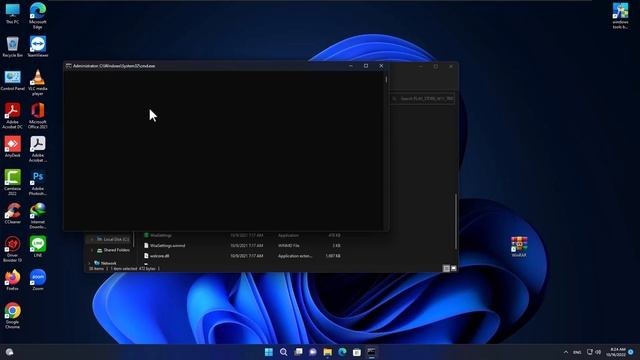Click the Windows Start button
This screenshot has width=640, height=360.
click(x=269, y=352)
